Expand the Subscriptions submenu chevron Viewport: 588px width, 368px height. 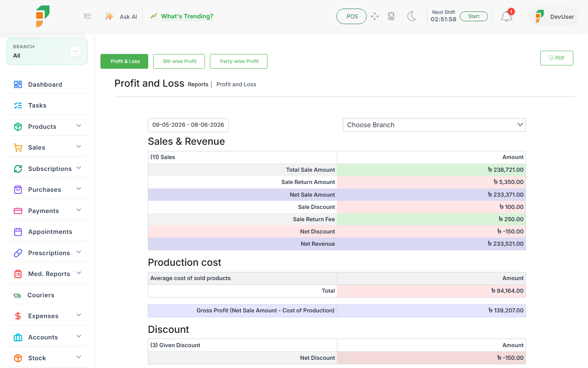tap(79, 168)
